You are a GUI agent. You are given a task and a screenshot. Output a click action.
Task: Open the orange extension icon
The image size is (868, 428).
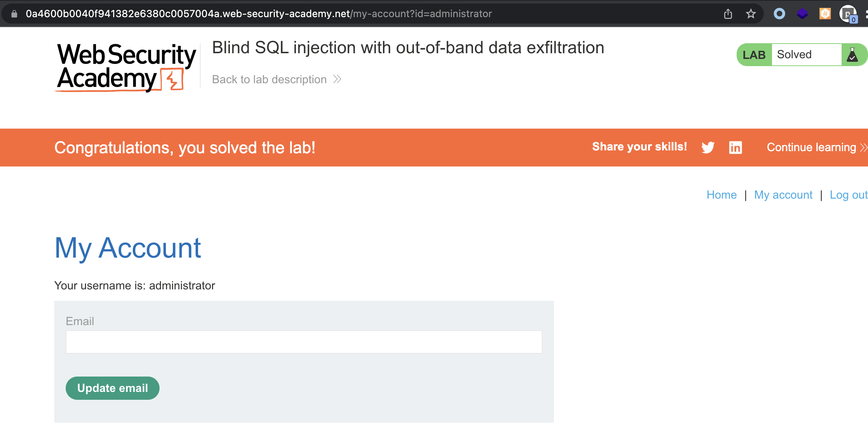tap(825, 14)
